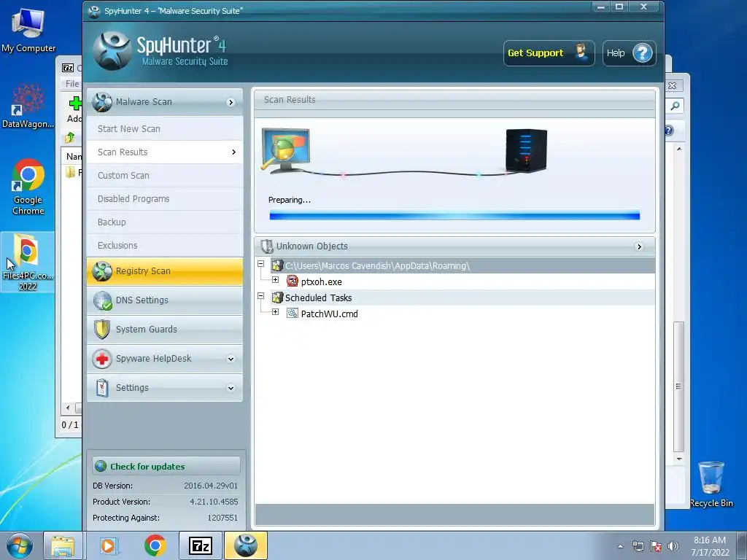Click Check for updates
747x560 pixels.
(x=166, y=466)
